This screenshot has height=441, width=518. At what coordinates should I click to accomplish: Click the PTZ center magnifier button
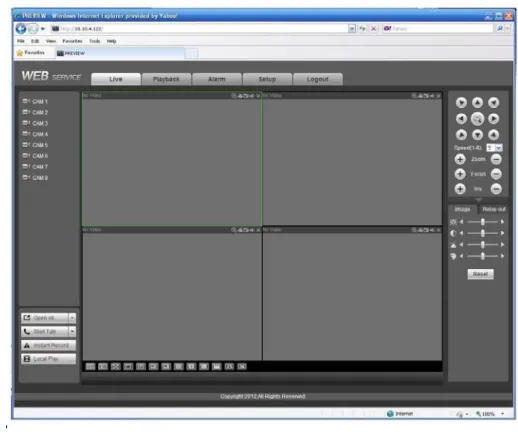click(x=477, y=119)
